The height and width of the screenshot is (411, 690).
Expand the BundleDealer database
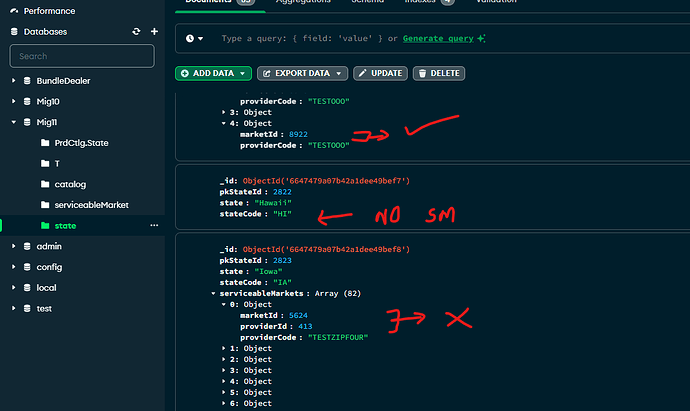pos(13,80)
